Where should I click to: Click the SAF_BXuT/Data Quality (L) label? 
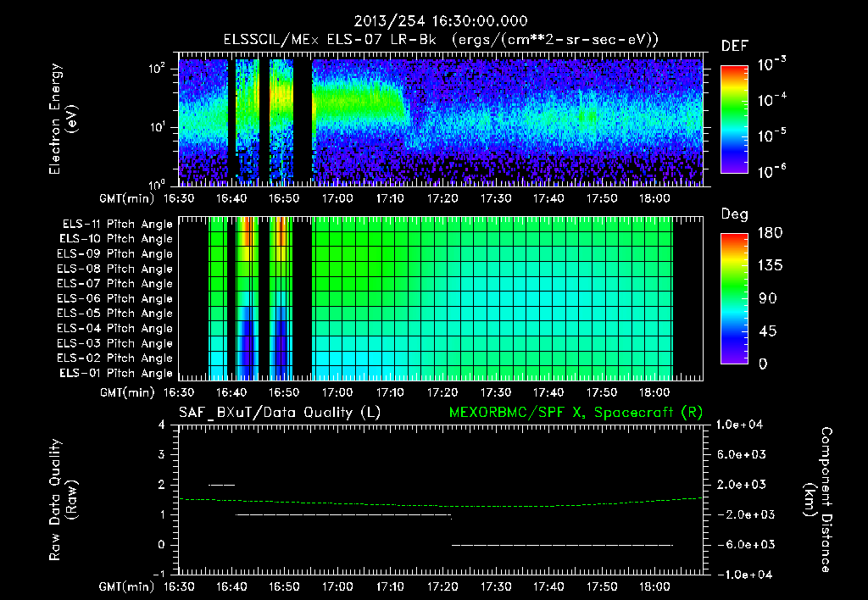point(280,413)
